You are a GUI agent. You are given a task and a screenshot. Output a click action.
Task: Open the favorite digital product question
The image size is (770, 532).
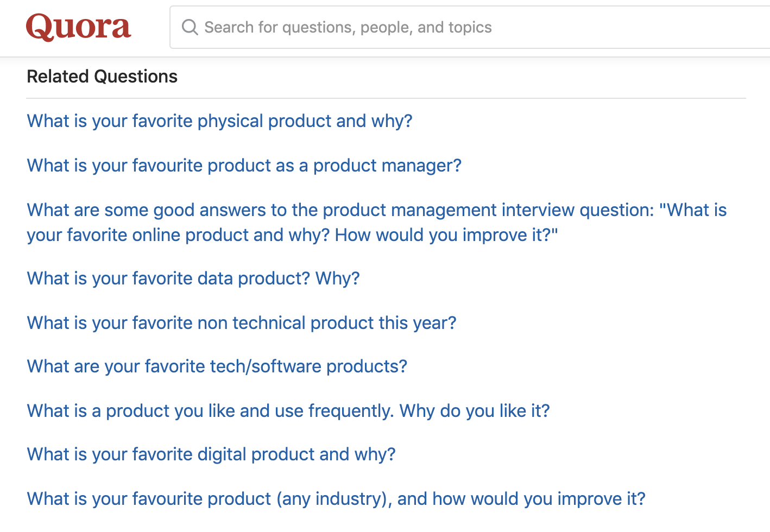[211, 454]
